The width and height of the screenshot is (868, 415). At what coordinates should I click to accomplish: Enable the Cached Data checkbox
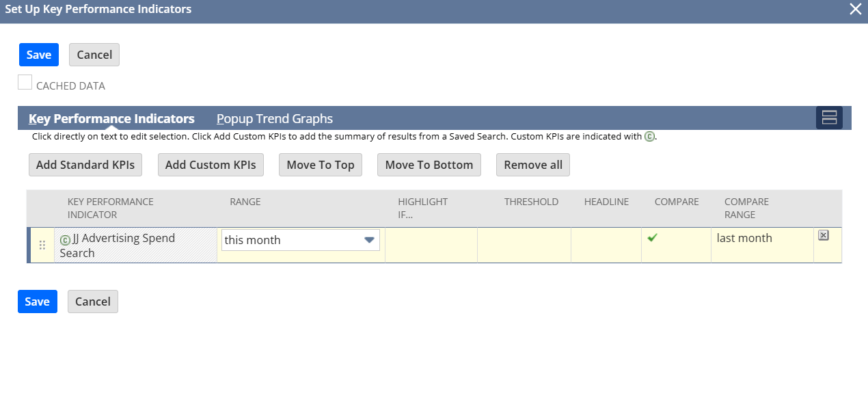(25, 83)
